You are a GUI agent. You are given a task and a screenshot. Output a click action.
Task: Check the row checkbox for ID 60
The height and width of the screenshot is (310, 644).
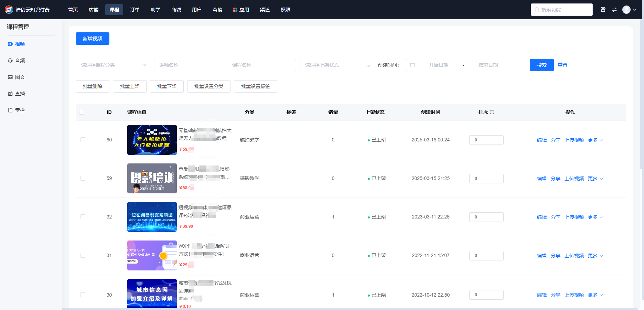pos(83,140)
